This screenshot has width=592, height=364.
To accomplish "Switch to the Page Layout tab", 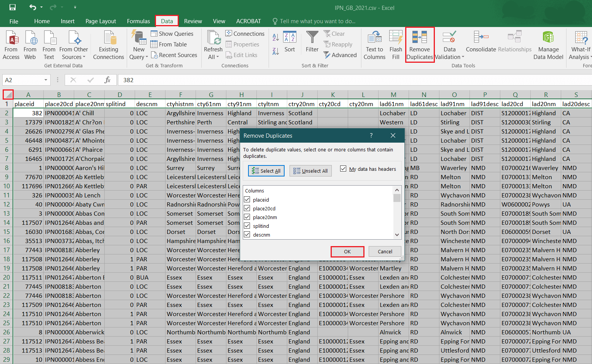I will point(101,21).
